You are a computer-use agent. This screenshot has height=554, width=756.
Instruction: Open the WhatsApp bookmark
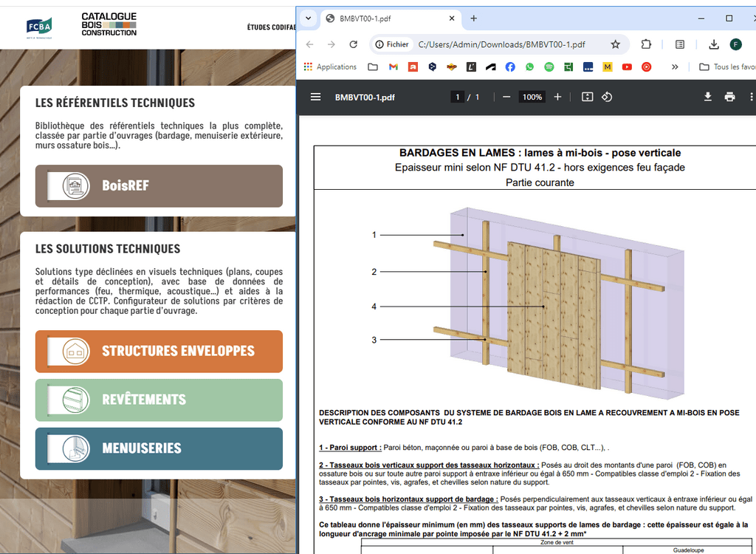(529, 66)
